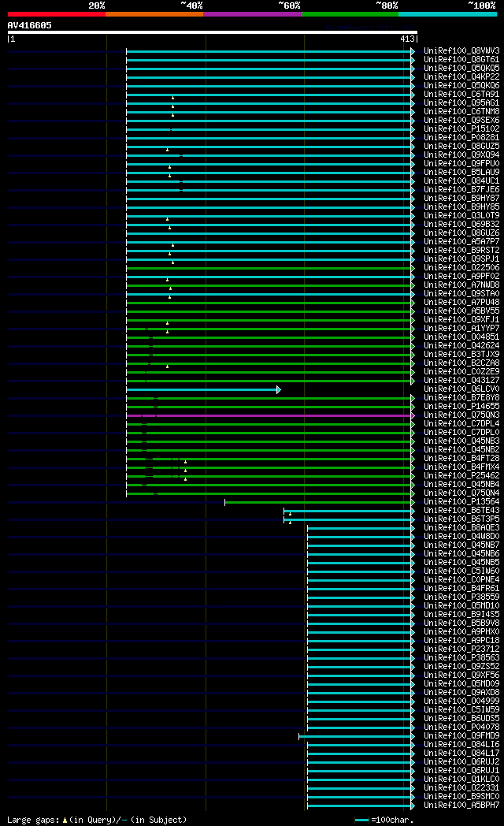Select subject label UniRef100_P23712
Image resolution: width=504 pixels, height=826 pixels.
coord(461,649)
